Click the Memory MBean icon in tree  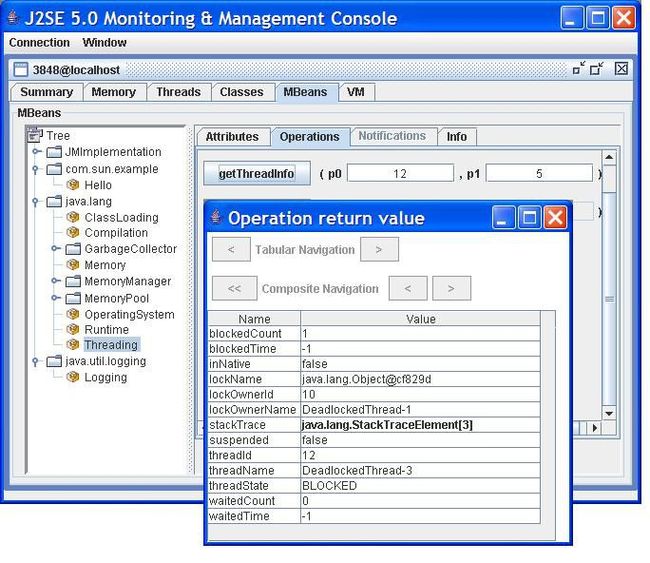(x=73, y=265)
